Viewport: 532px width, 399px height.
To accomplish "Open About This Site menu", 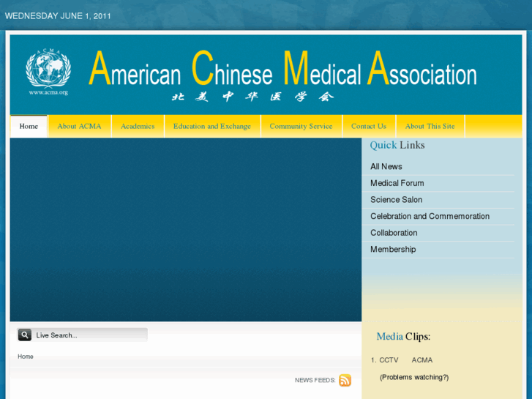I will pos(430,127).
